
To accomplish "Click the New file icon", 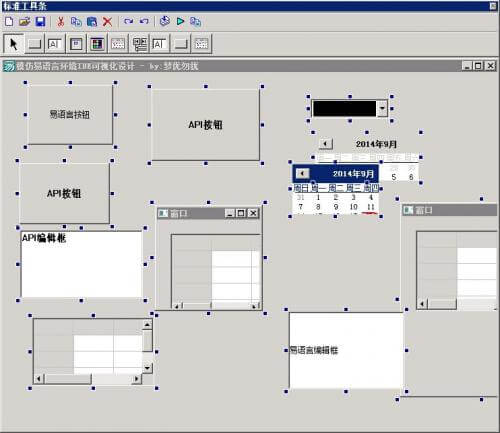I will tap(9, 22).
